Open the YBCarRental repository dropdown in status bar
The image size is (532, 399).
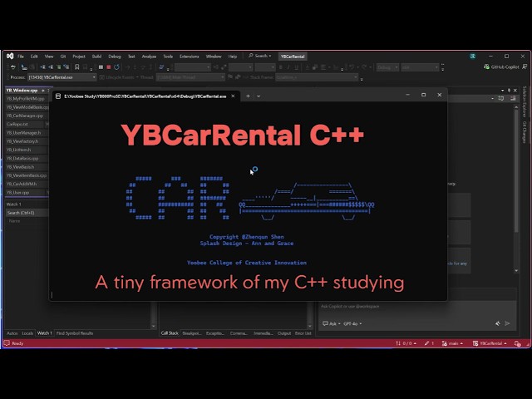(490, 343)
